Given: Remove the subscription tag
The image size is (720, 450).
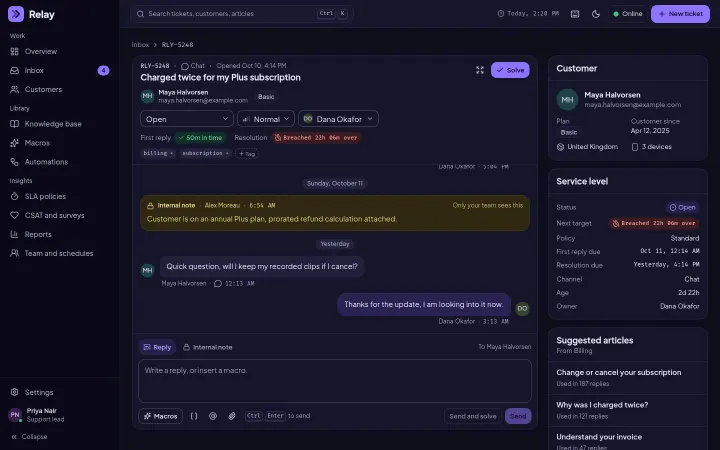Looking at the screenshot, I should pyautogui.click(x=227, y=153).
